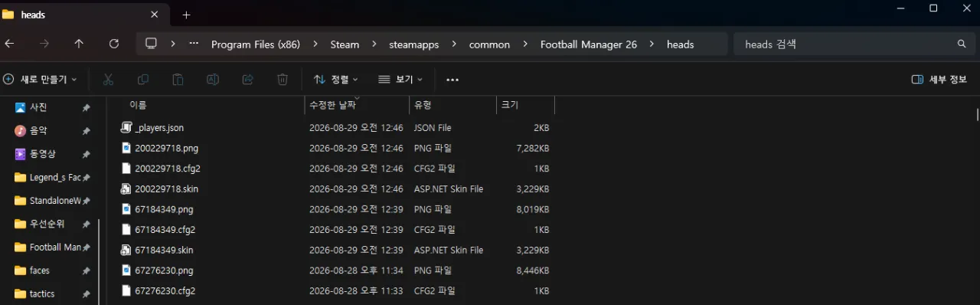
Task: Select the 200229718.skin file icon
Action: pyautogui.click(x=126, y=189)
